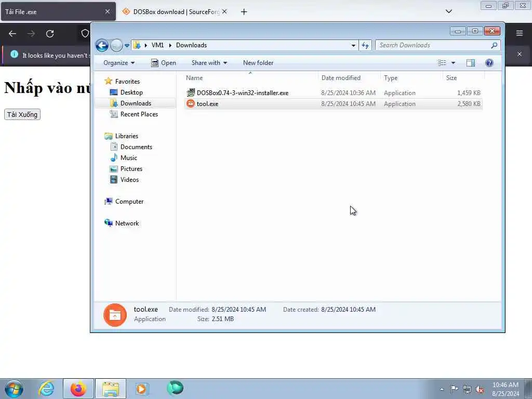Screen dimensions: 532x399
Task: Select Network in the navigation pane
Action: pyautogui.click(x=127, y=223)
